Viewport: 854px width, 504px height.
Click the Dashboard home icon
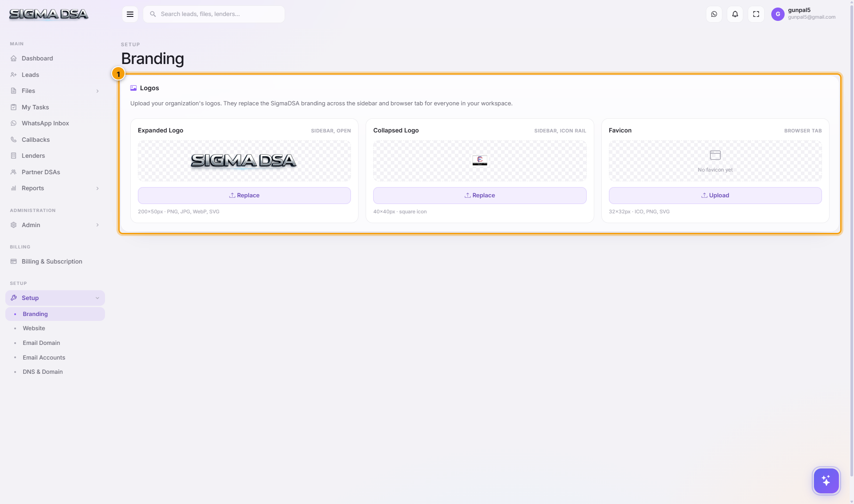point(14,58)
